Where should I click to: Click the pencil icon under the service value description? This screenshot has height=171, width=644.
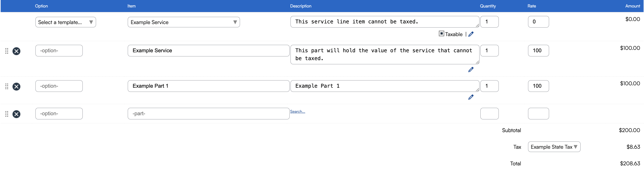click(471, 70)
